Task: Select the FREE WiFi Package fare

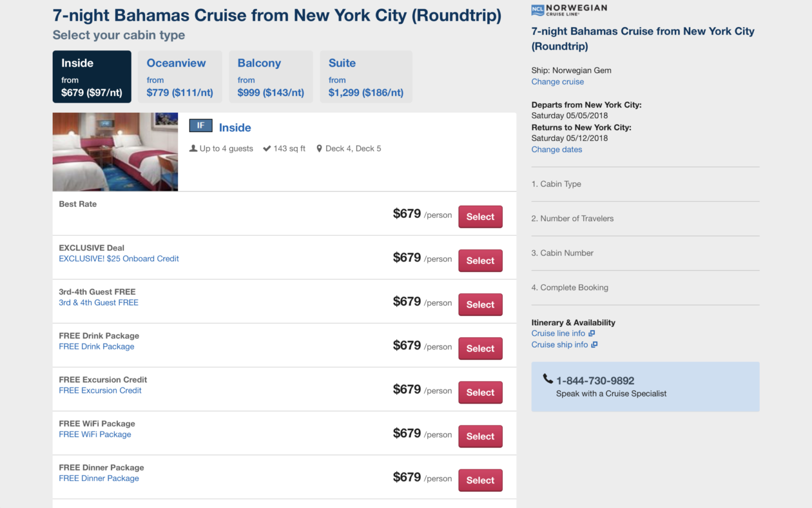Action: click(480, 436)
